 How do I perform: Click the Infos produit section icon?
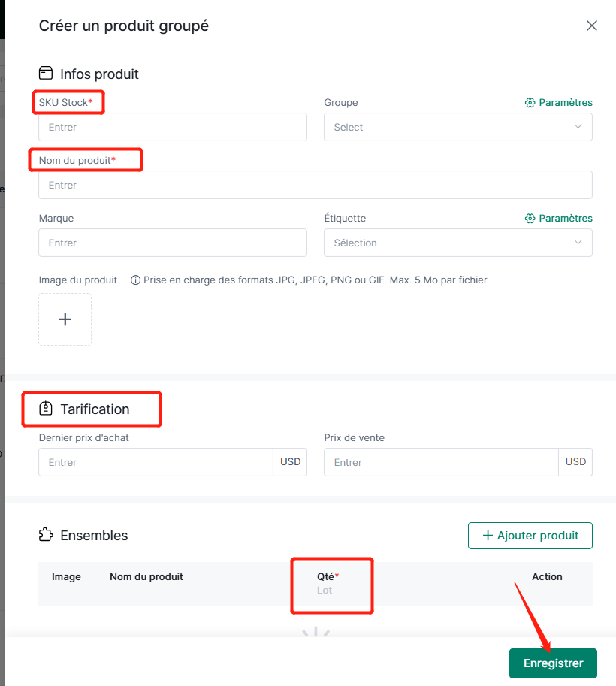[x=46, y=73]
